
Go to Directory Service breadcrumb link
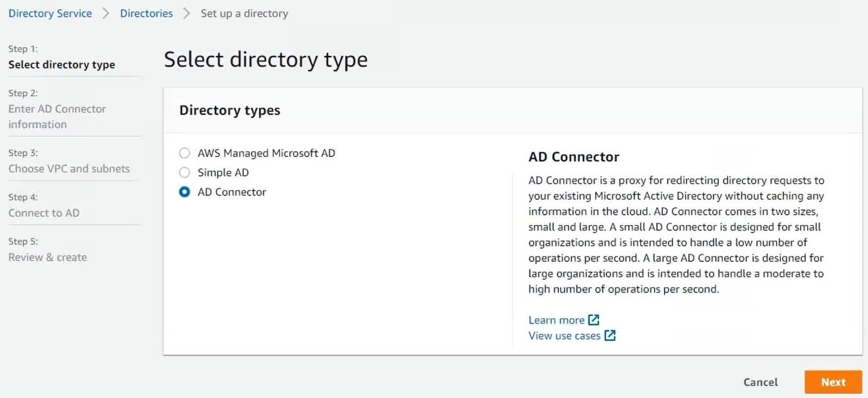click(50, 13)
